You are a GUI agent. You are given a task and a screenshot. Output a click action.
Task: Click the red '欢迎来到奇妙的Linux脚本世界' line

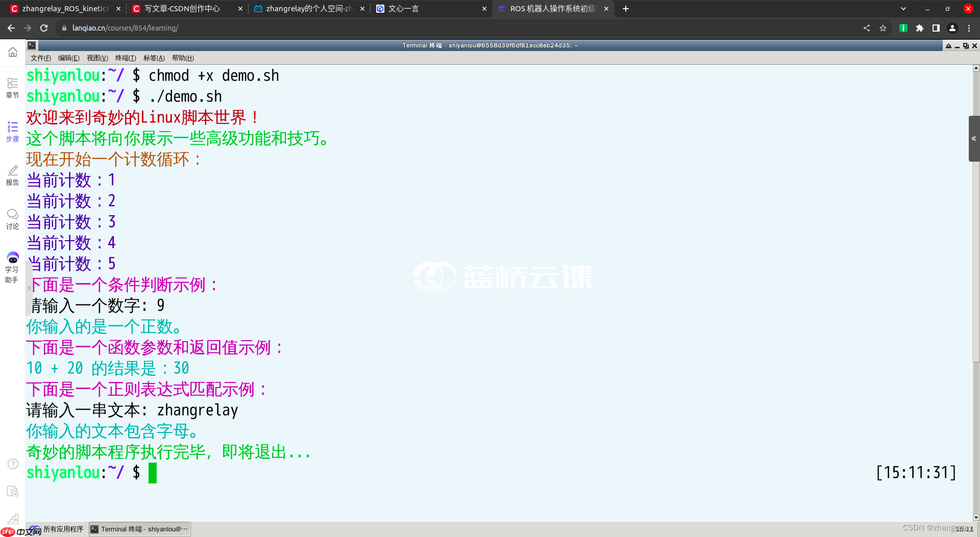point(143,117)
